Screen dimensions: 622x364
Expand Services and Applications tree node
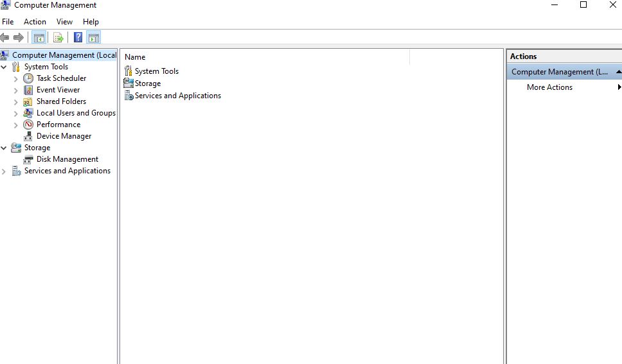[4, 171]
